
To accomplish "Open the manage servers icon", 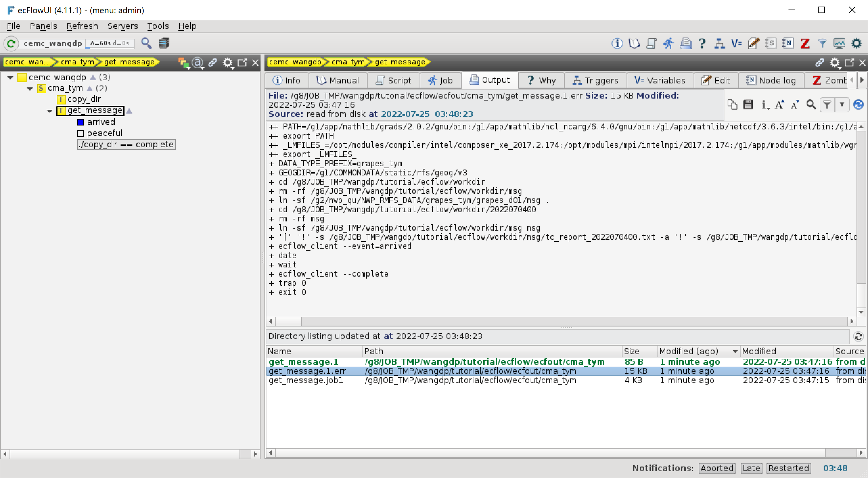I will 164,43.
